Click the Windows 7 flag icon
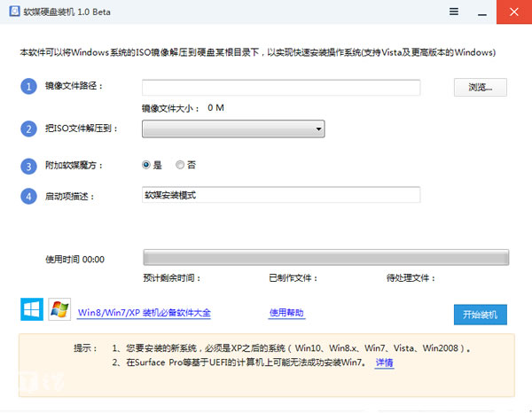Image resolution: width=532 pixels, height=413 pixels. [59, 309]
